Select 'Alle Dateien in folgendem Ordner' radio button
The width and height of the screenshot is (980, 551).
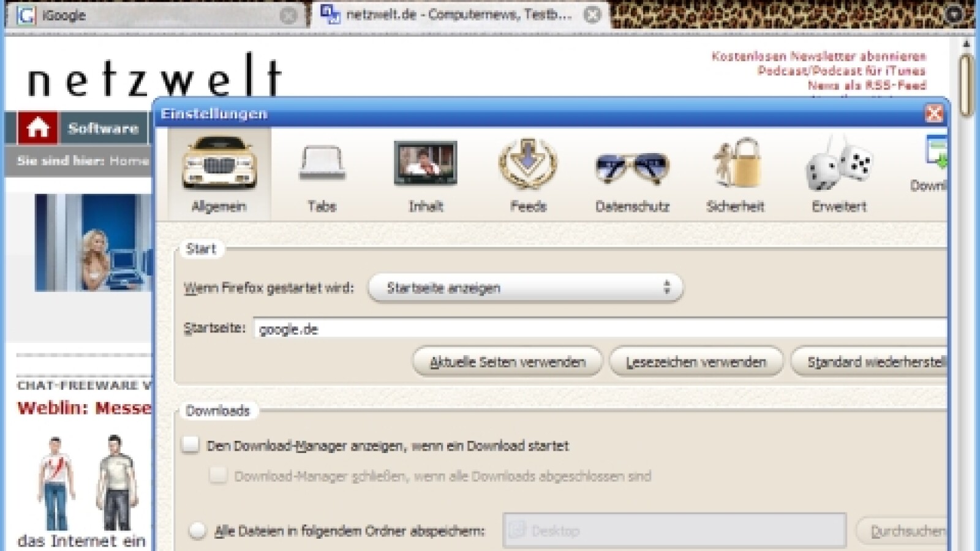click(197, 530)
